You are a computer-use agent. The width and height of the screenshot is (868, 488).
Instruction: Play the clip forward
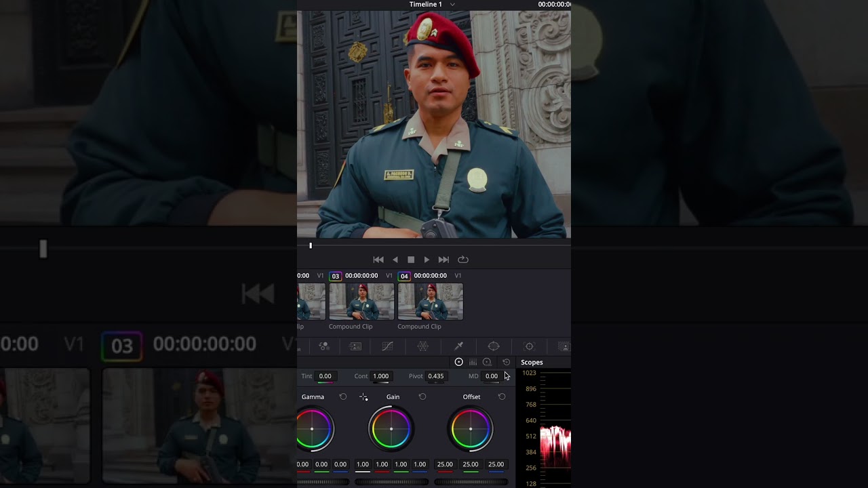pyautogui.click(x=427, y=260)
